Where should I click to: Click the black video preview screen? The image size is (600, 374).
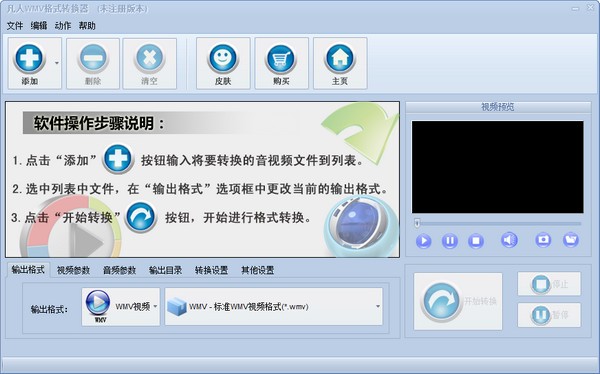tap(497, 167)
